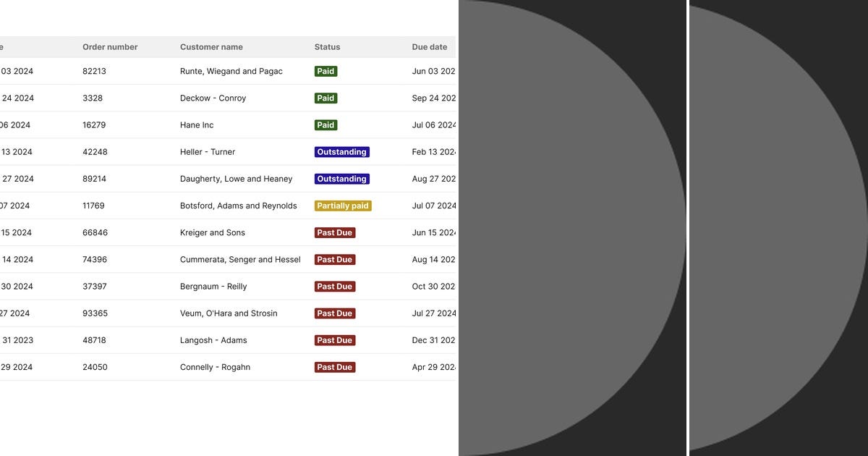Click the Customer name column header
The width and height of the screenshot is (868, 456).
tap(211, 46)
